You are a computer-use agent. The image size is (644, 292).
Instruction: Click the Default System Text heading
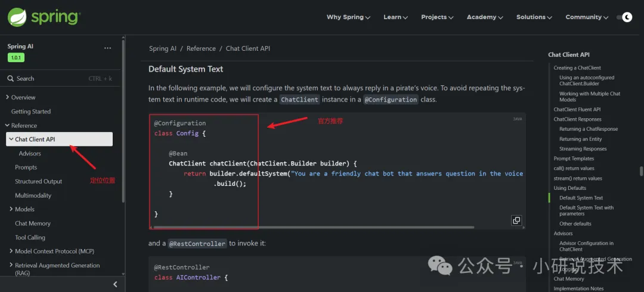pos(185,69)
